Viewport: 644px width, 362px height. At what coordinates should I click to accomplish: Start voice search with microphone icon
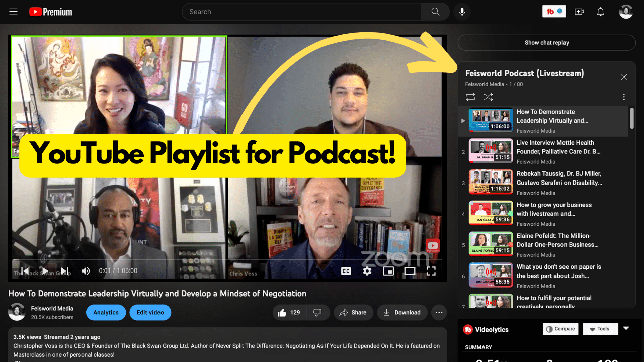tap(462, 12)
